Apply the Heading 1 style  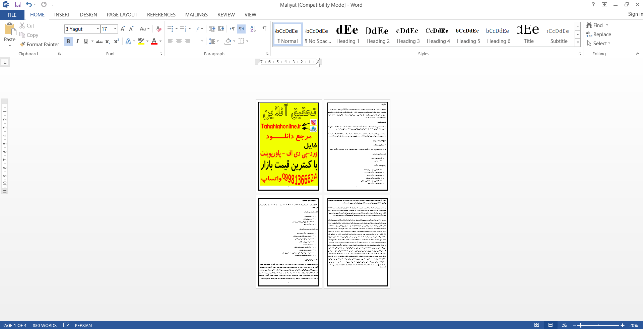click(x=347, y=34)
